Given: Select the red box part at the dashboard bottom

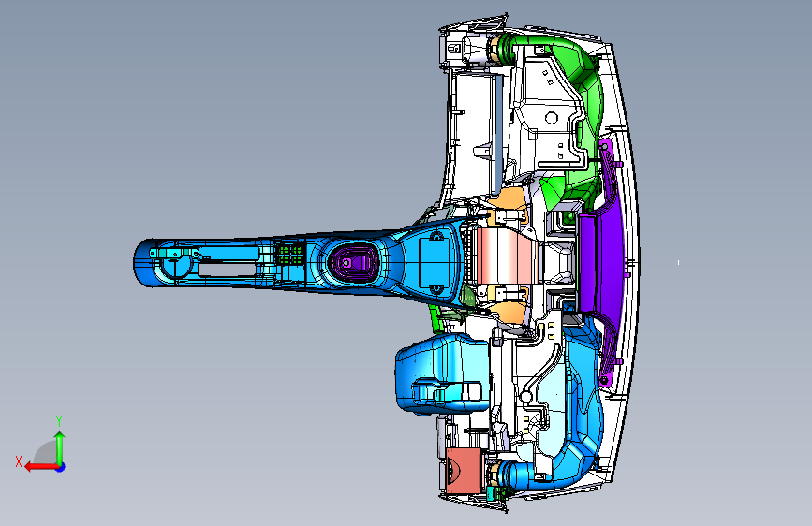Looking at the screenshot, I should tap(463, 470).
